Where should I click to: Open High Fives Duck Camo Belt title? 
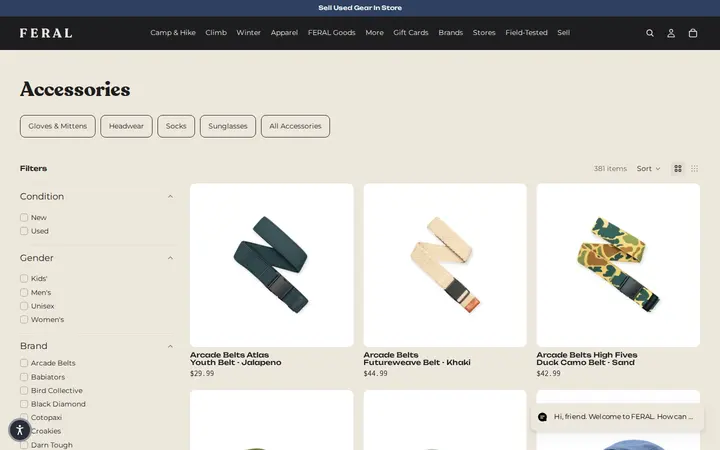587,359
